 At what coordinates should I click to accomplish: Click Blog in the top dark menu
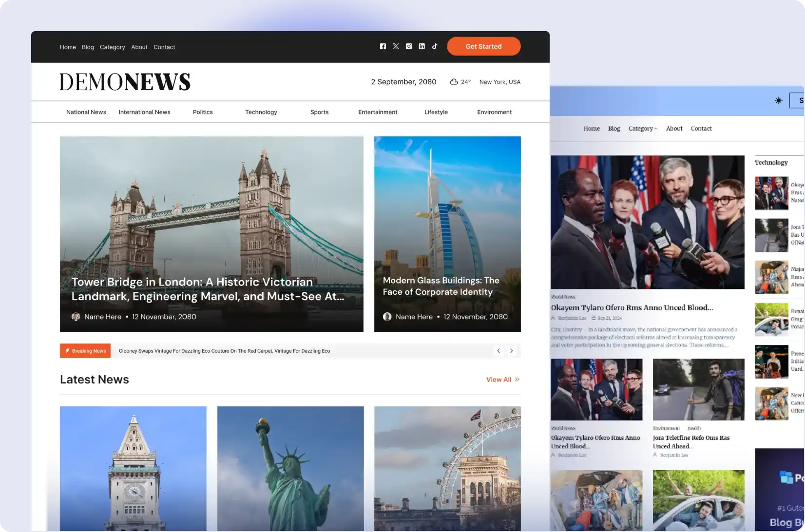pos(88,47)
